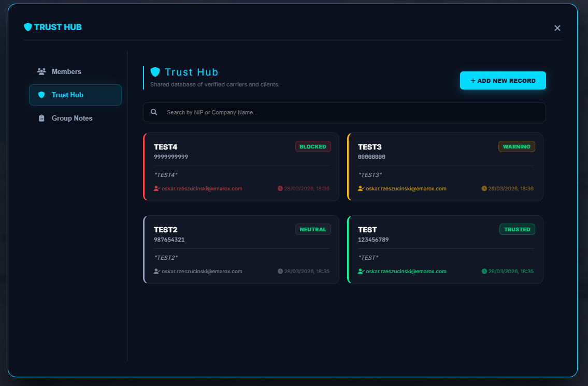Viewport: 588px width, 386px height.
Task: Click the shield icon next to Trust Hub sidebar item
Action: [42, 95]
